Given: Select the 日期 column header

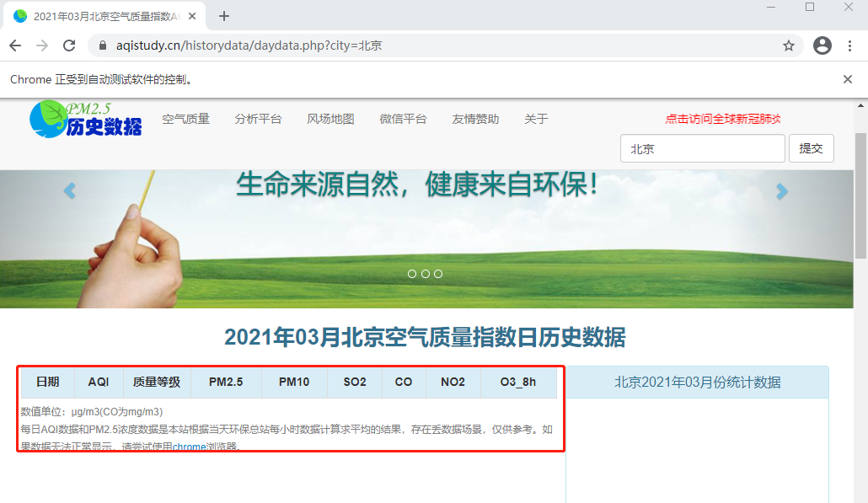Looking at the screenshot, I should pyautogui.click(x=47, y=382).
